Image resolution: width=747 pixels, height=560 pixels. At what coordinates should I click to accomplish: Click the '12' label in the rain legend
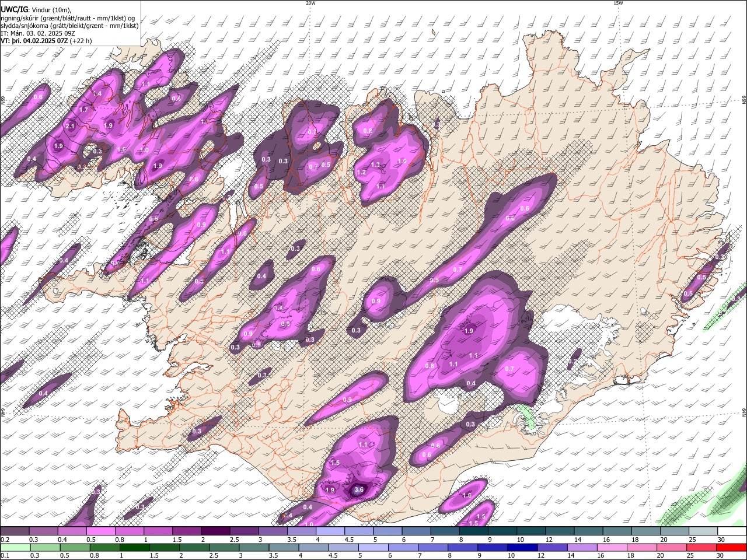542,555
